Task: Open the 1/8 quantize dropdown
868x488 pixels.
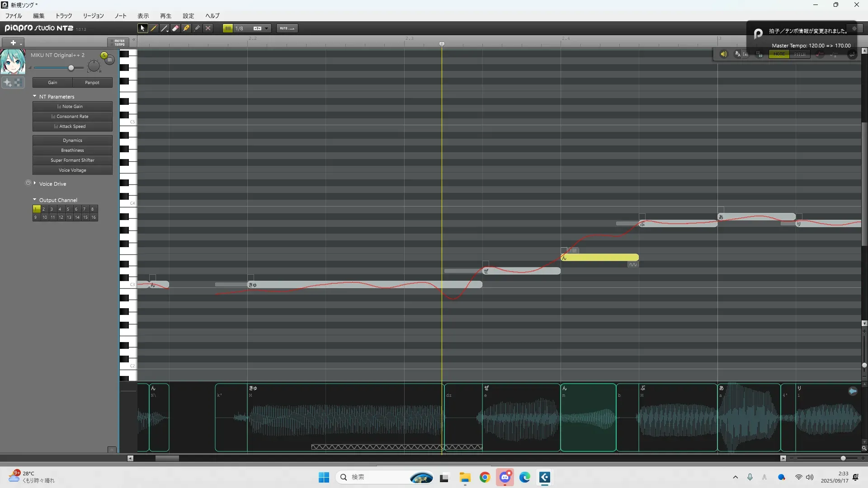Action: pos(266,28)
